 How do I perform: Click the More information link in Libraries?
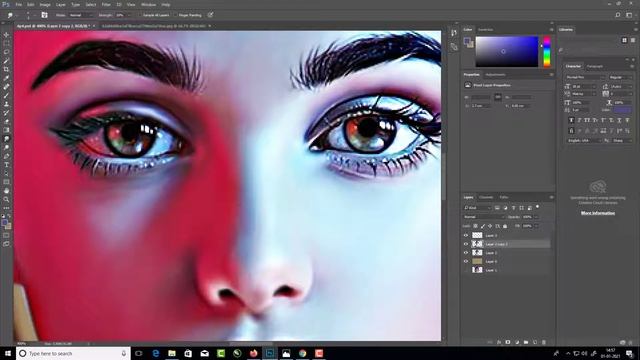coord(598,213)
